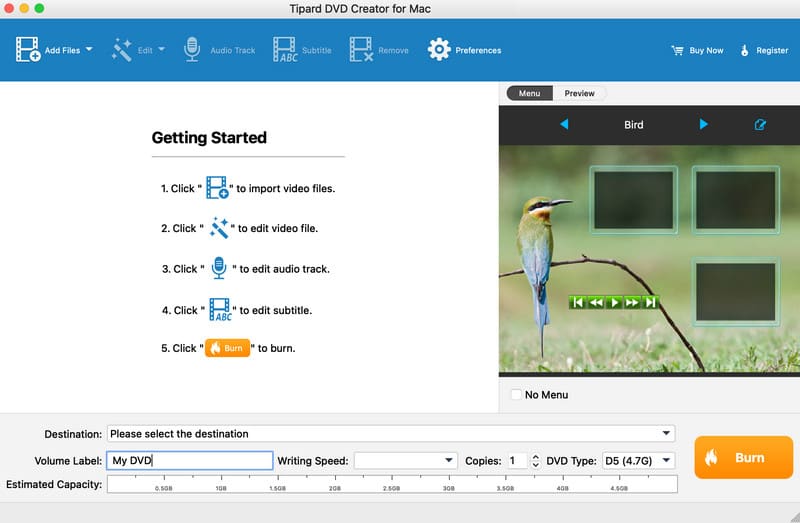The height and width of the screenshot is (523, 800).
Task: Open Preferences gear icon
Action: pyautogui.click(x=439, y=49)
